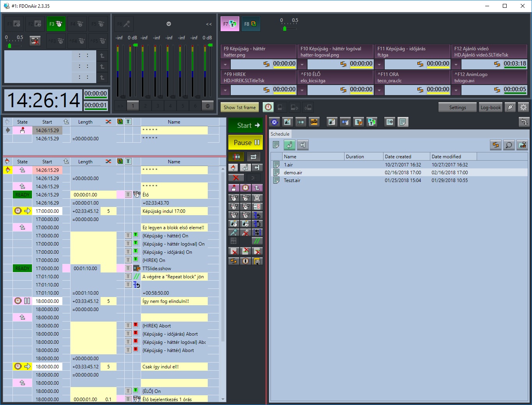The image size is (532, 405).
Task: Insert camera 1 command into schedule
Action: [233, 198]
